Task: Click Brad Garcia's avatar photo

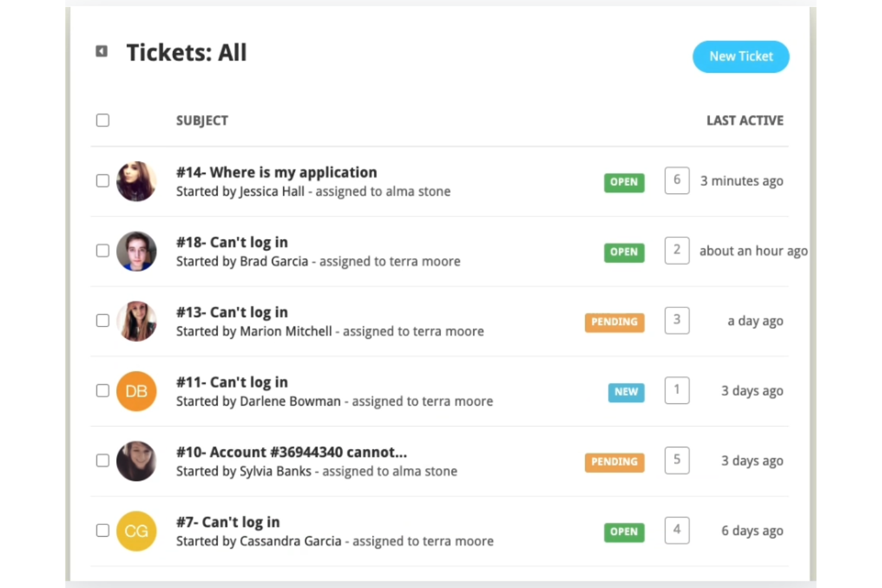Action: click(x=136, y=251)
